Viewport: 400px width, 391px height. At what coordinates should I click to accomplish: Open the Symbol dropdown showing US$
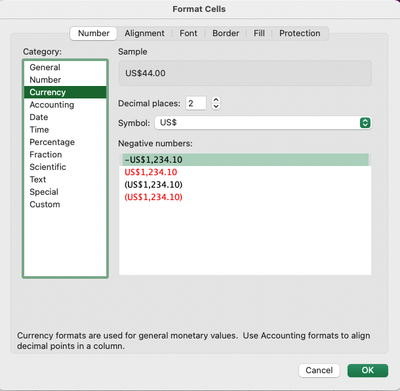263,123
